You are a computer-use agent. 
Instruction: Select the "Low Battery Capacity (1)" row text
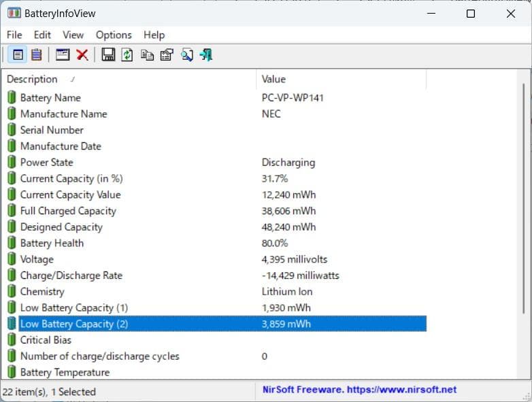[74, 307]
